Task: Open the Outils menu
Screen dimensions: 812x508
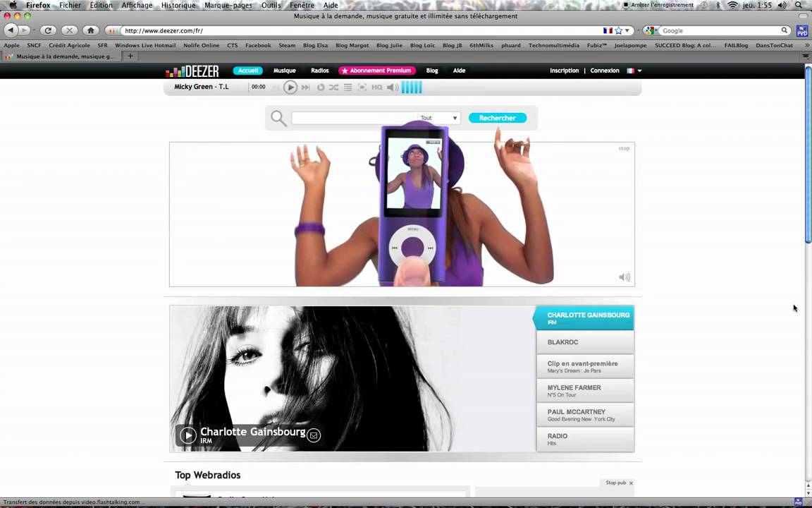Action: tap(271, 5)
